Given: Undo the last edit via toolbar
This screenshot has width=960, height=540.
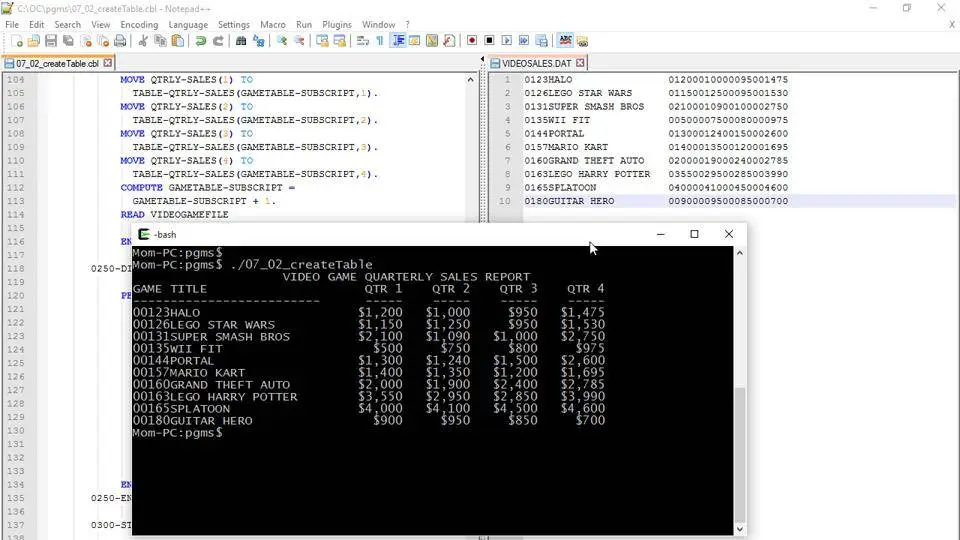Looking at the screenshot, I should 200,41.
